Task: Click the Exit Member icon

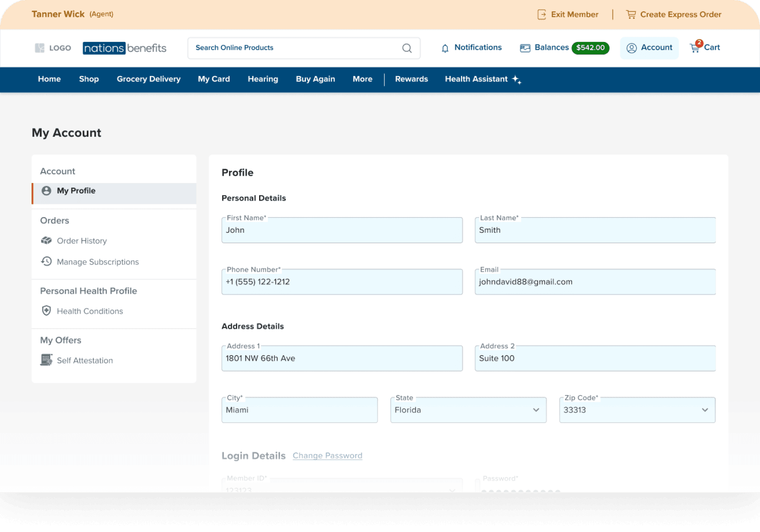Action: (542, 15)
